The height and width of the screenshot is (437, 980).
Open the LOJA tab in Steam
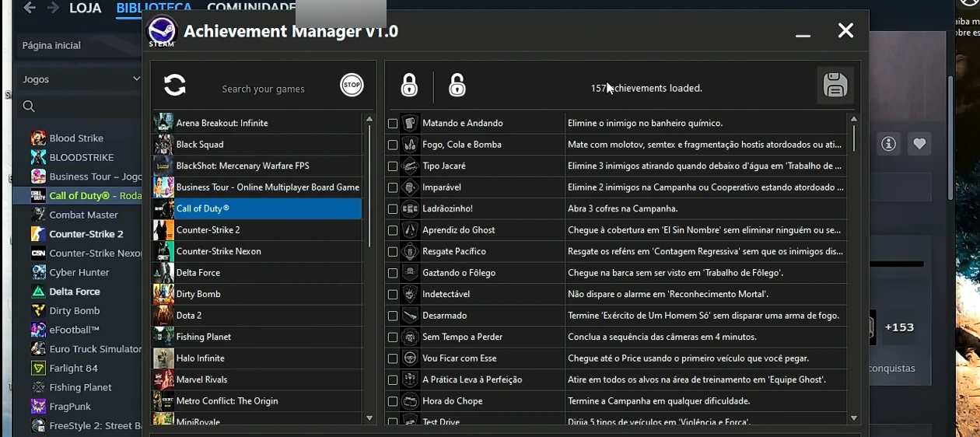point(86,9)
